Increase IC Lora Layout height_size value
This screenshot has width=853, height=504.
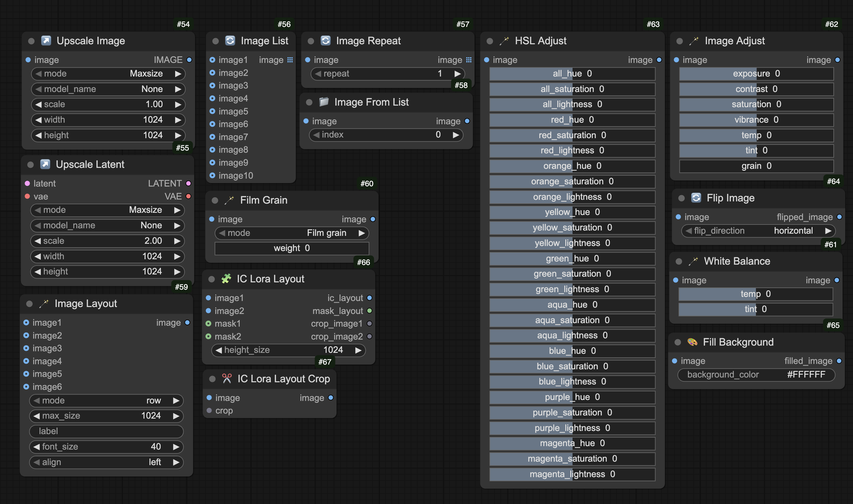click(358, 350)
